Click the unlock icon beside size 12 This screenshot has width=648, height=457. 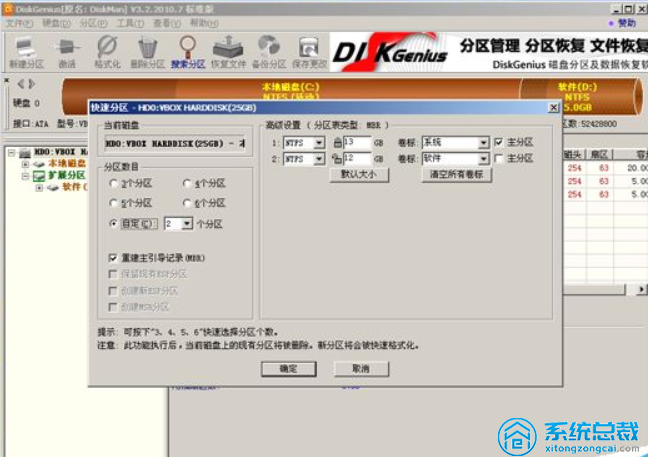pos(336,159)
